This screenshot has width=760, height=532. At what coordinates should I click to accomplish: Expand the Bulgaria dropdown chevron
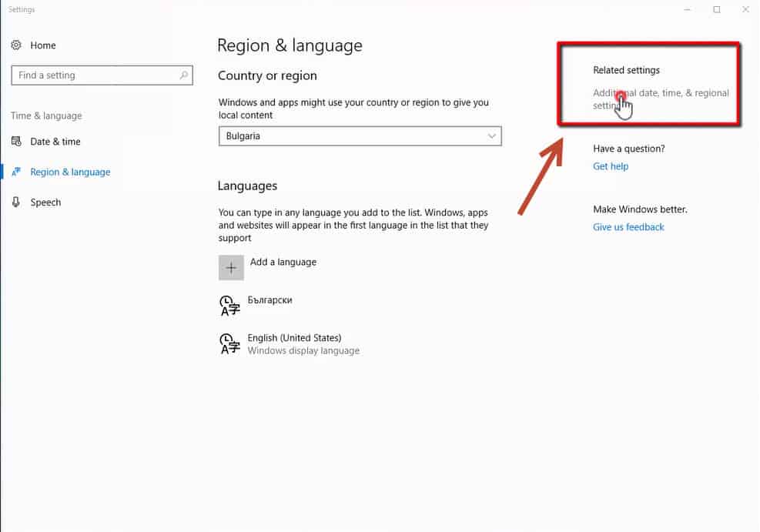[491, 136]
